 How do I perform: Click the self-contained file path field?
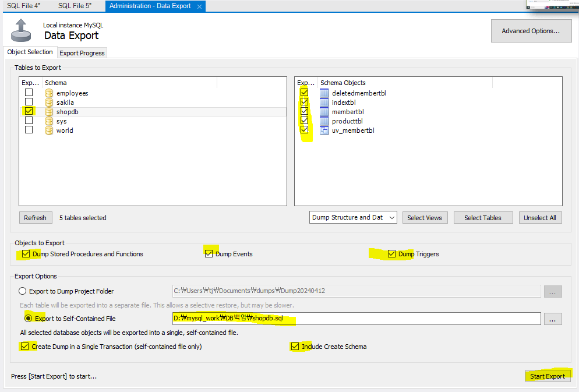point(356,319)
